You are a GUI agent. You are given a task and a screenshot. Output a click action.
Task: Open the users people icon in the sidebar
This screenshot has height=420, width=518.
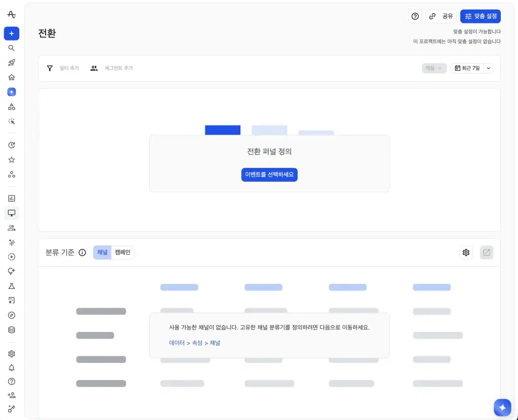click(12, 228)
